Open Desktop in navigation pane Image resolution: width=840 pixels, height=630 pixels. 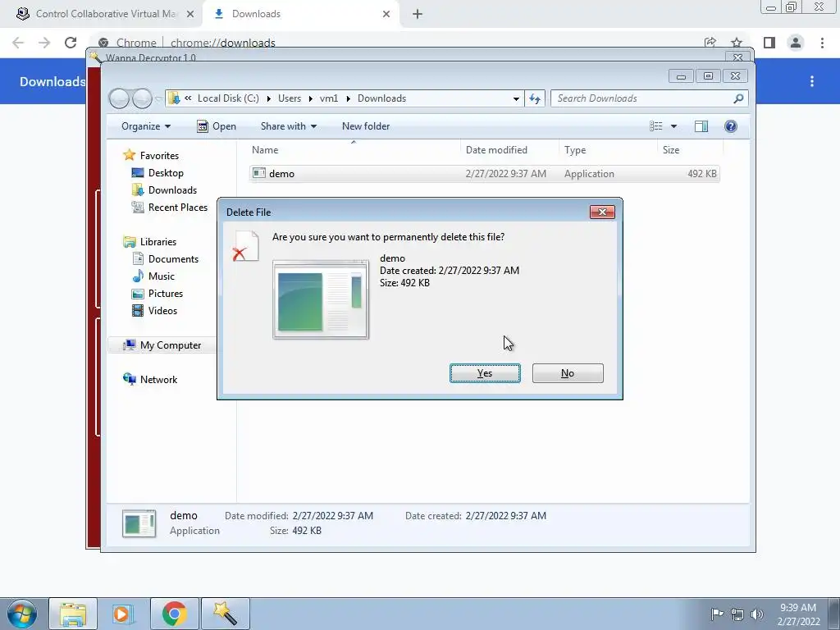[x=166, y=173]
